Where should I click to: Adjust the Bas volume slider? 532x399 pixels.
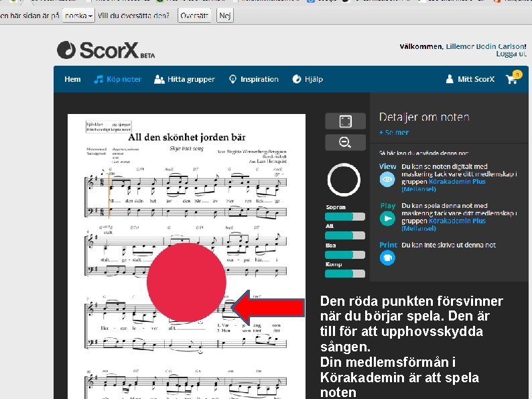point(345,255)
